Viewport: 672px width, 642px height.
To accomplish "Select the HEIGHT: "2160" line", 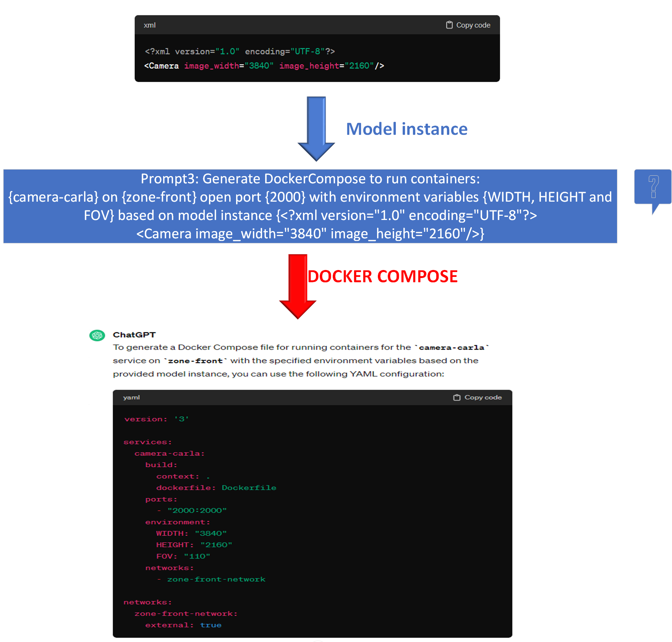I will tap(194, 545).
